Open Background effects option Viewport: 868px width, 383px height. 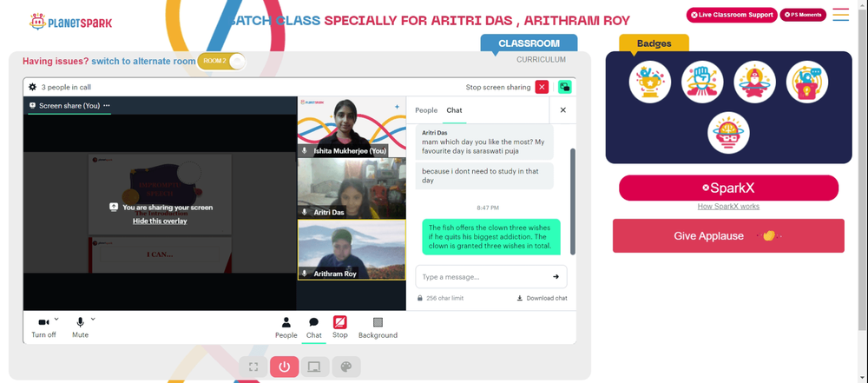click(378, 328)
